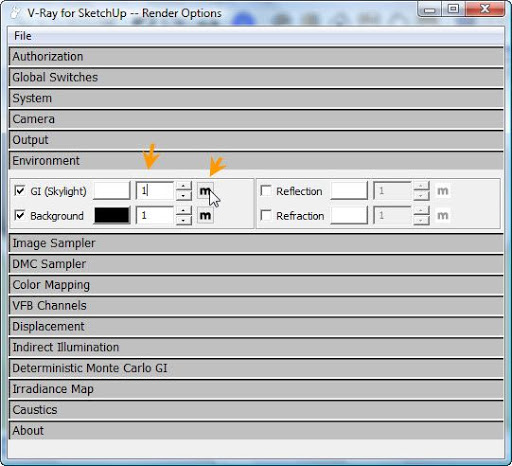Collapse the Environment rollout
The image size is (512, 466).
256,161
